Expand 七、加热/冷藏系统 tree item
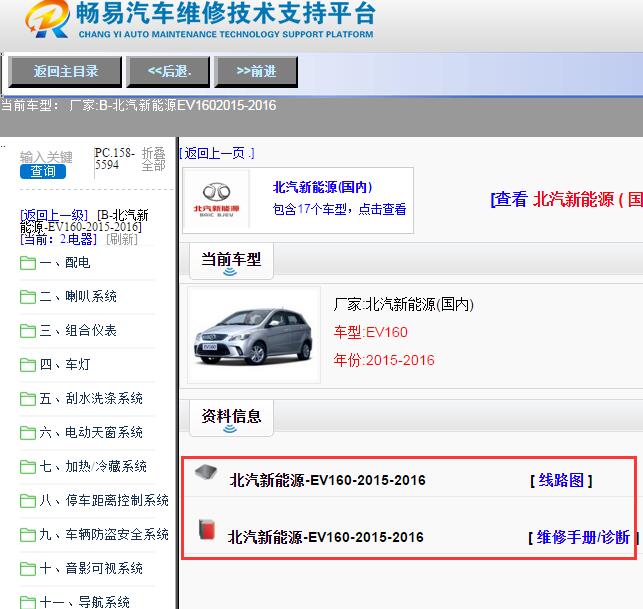Image resolution: width=643 pixels, height=609 pixels. click(x=93, y=467)
